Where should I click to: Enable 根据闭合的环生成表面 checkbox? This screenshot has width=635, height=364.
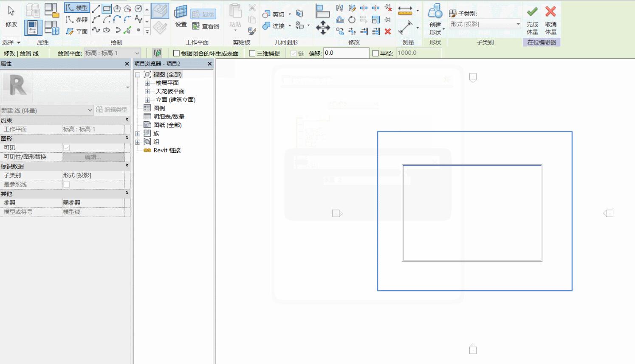[x=176, y=53]
